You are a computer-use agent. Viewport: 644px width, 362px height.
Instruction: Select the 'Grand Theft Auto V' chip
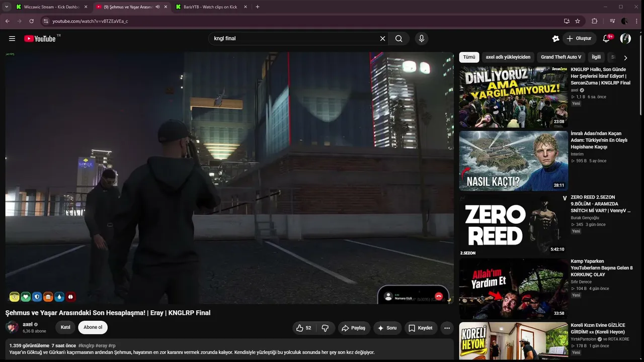pyautogui.click(x=561, y=57)
